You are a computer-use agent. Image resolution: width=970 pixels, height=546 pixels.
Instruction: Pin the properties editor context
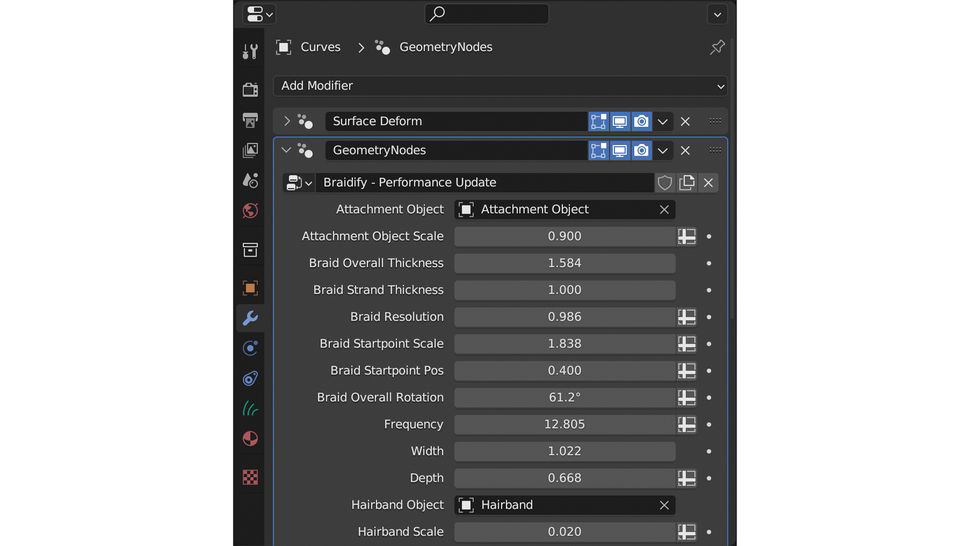tap(717, 47)
